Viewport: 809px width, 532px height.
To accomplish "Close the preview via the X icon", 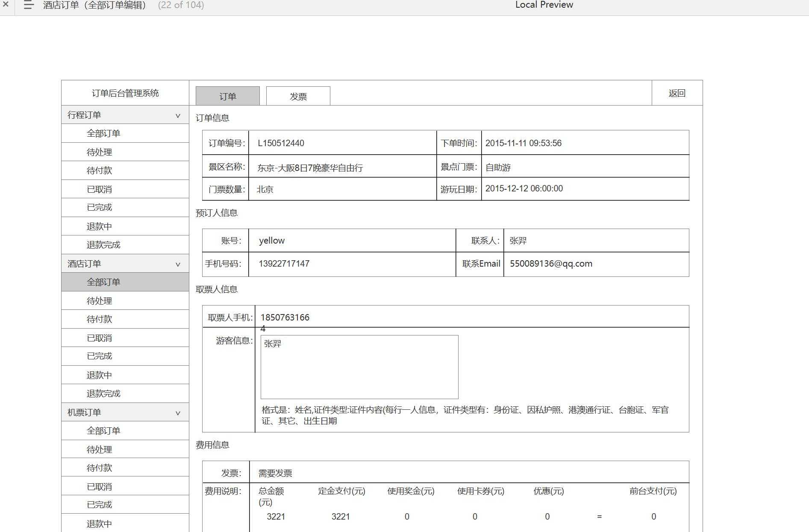I will coord(6,5).
